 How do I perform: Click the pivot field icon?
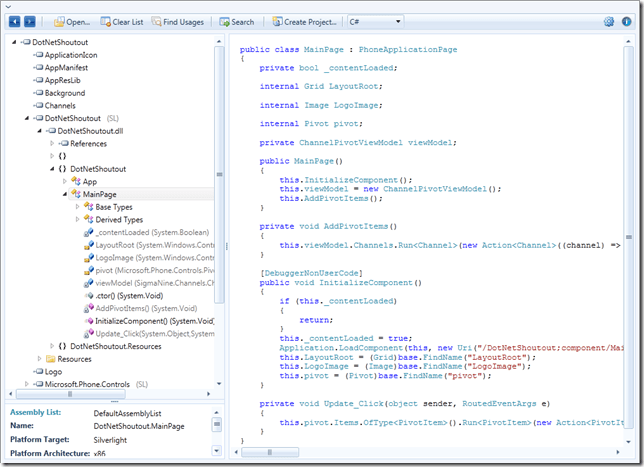click(88, 271)
